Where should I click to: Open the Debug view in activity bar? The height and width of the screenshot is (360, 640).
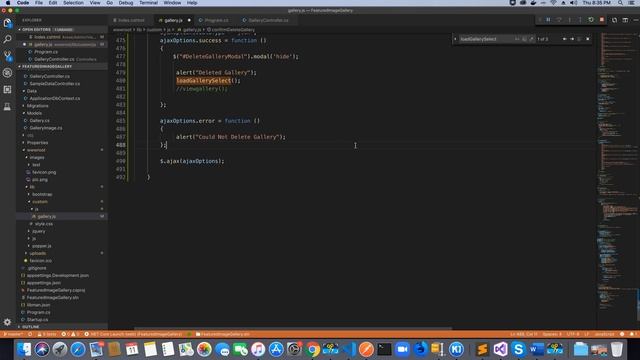tap(7, 73)
